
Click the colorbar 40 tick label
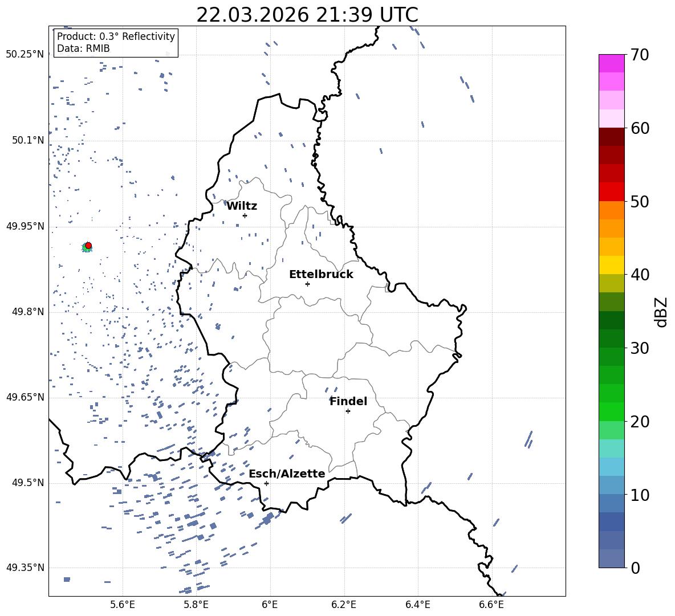tap(640, 275)
